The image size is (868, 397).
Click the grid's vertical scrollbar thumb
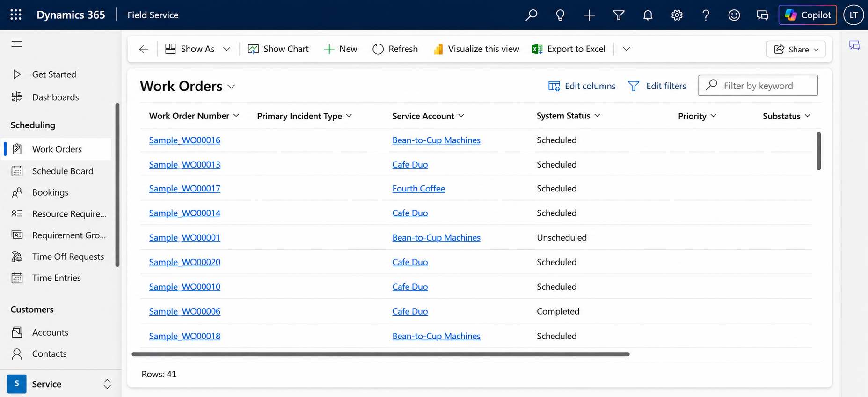(818, 151)
